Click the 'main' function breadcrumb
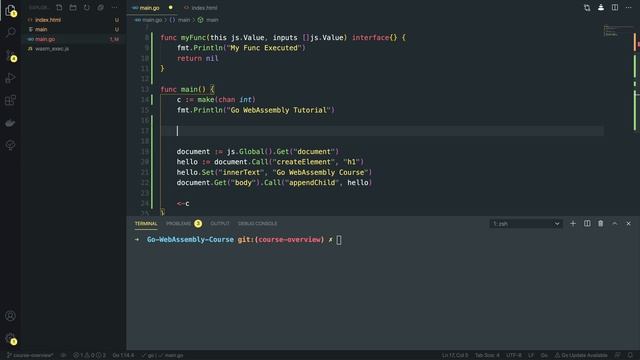The height and width of the screenshot is (360, 640). (208, 20)
